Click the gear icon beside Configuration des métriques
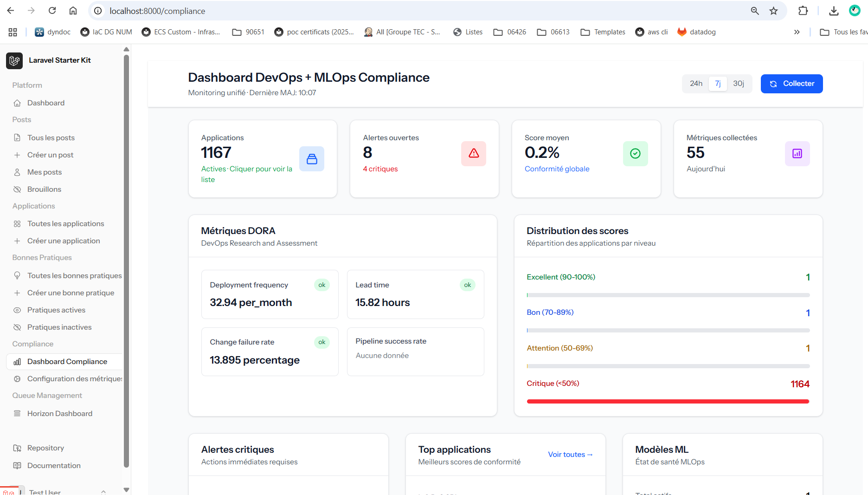Image resolution: width=868 pixels, height=495 pixels. 17,379
